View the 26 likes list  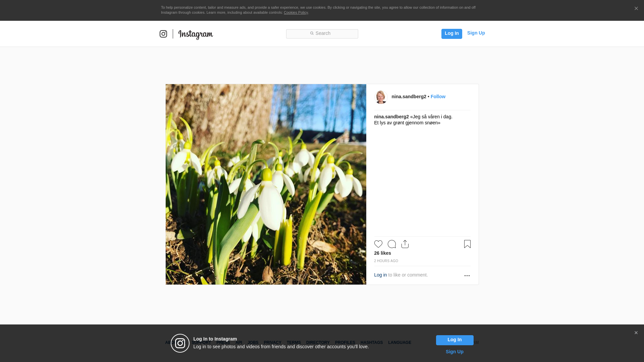coord(382,253)
